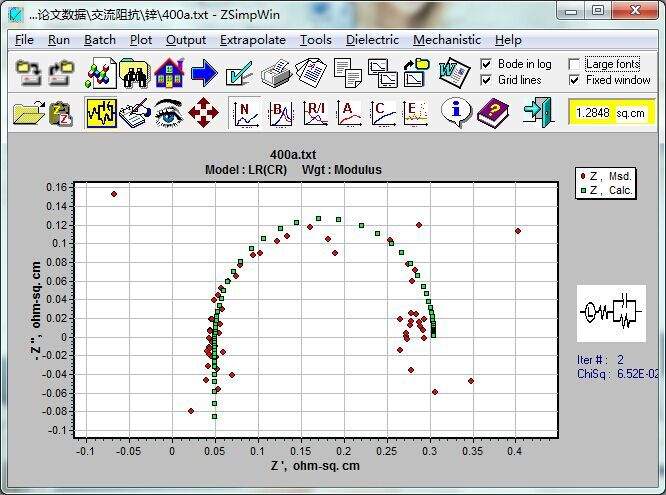Image resolution: width=666 pixels, height=495 pixels.
Task: Click the first file-swap toolbar icon
Action: (x=28, y=73)
